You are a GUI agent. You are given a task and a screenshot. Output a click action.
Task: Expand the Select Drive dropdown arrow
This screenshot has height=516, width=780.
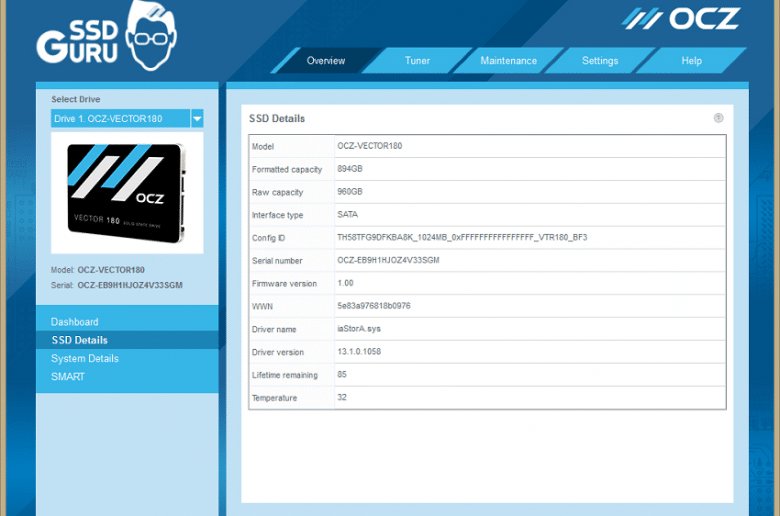coord(197,118)
